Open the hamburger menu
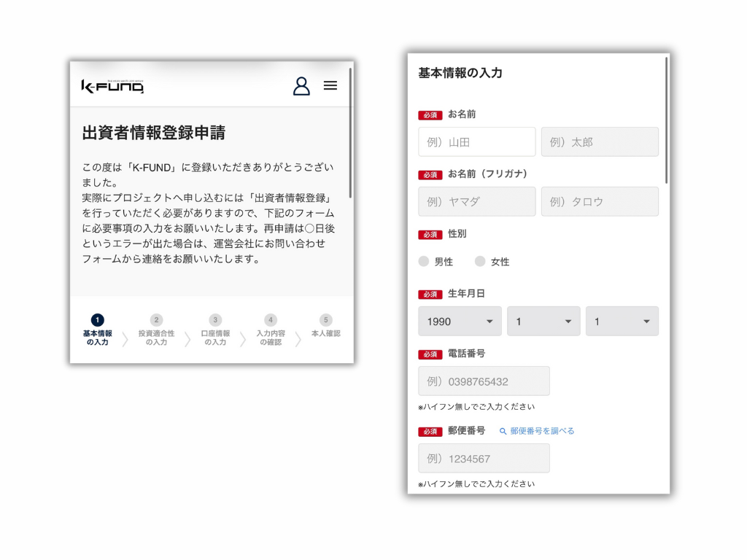The width and height of the screenshot is (747, 560). tap(330, 86)
